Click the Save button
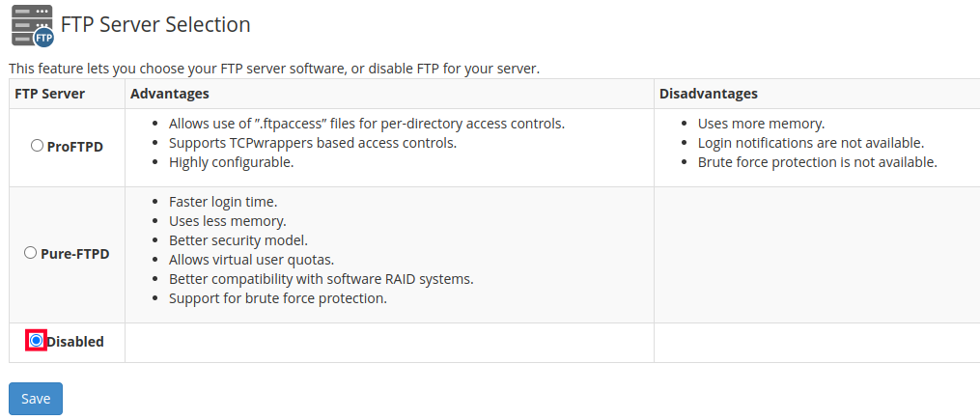 pos(36,399)
